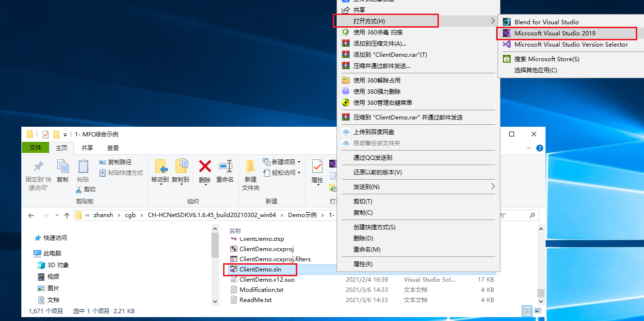Click the Cut (剪切) scissors icon
The image size is (644, 321).
(79, 189)
